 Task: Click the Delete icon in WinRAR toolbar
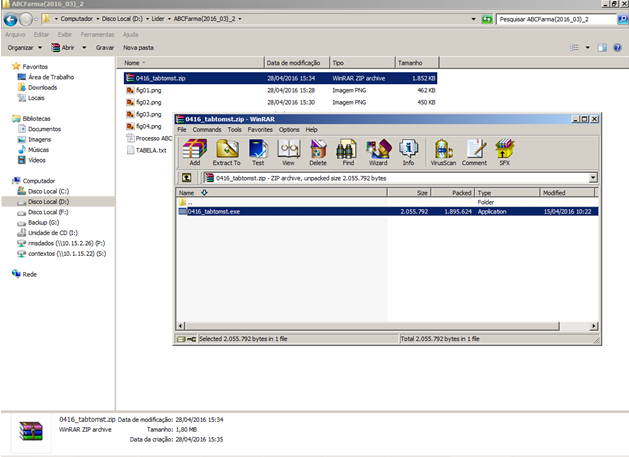coord(318,152)
